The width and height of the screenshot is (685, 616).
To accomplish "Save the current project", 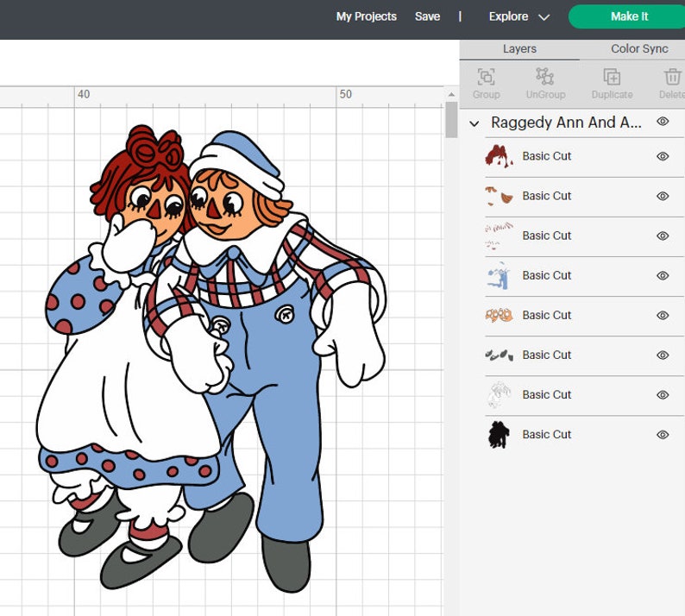I will 427,16.
